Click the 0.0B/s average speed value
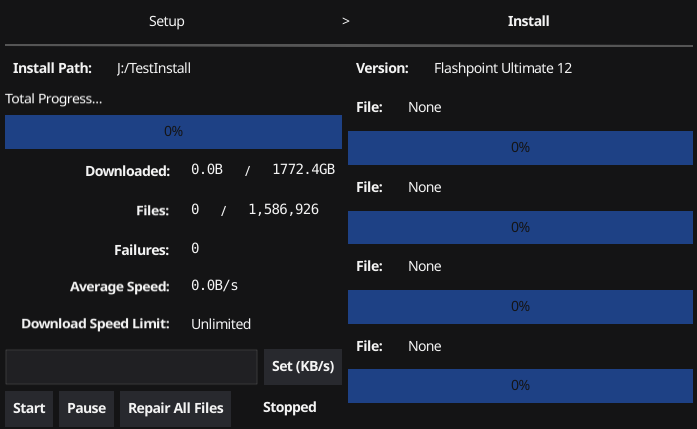 [x=214, y=286]
